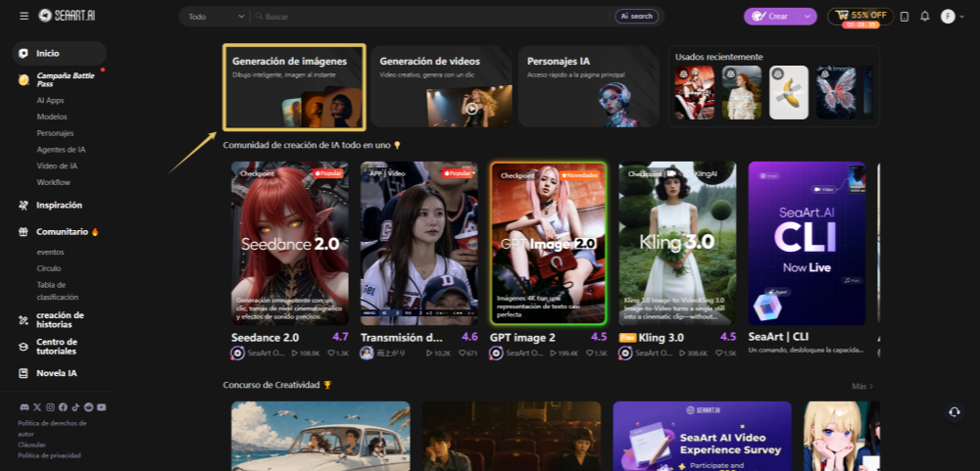Expand the account menu chevron
The height and width of the screenshot is (471, 980).
coord(961,17)
